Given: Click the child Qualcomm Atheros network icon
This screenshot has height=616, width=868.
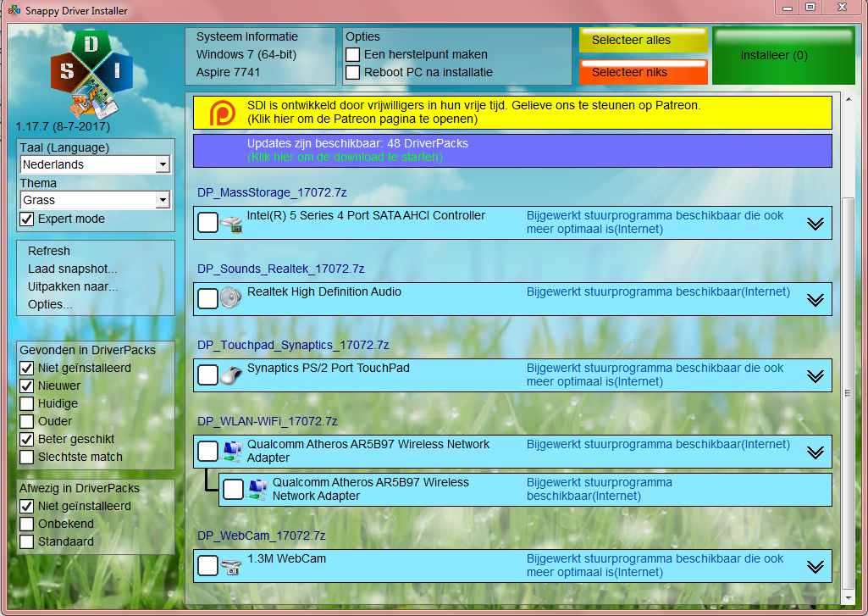Looking at the screenshot, I should click(x=257, y=490).
